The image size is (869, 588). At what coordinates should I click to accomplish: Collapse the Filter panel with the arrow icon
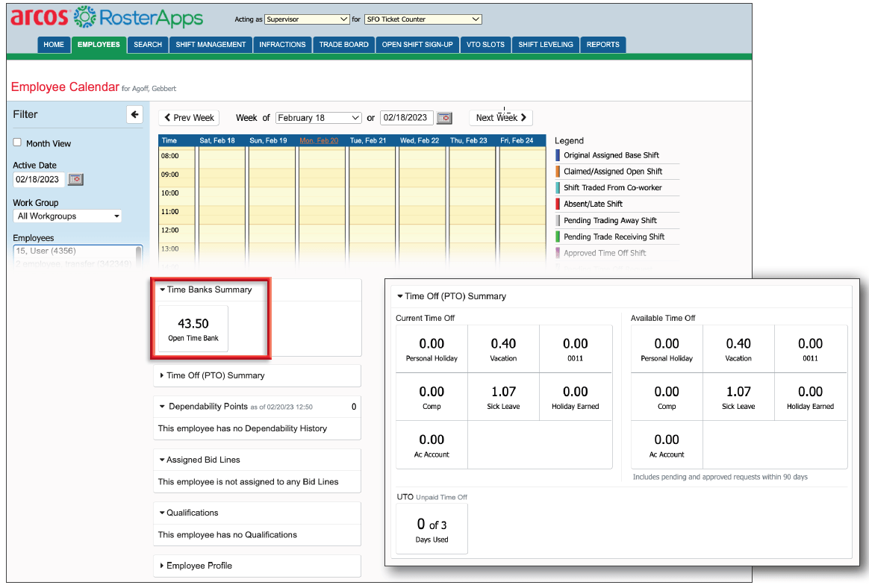134,115
